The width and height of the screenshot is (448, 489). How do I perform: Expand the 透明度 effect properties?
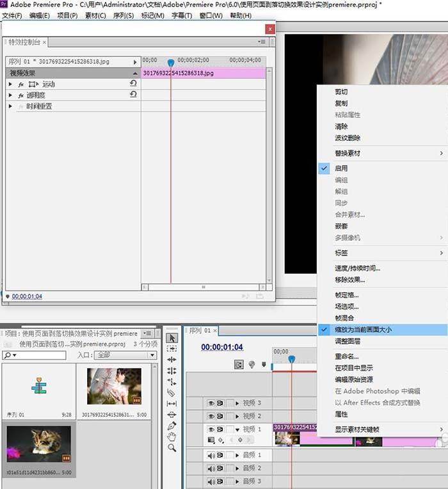(x=11, y=95)
